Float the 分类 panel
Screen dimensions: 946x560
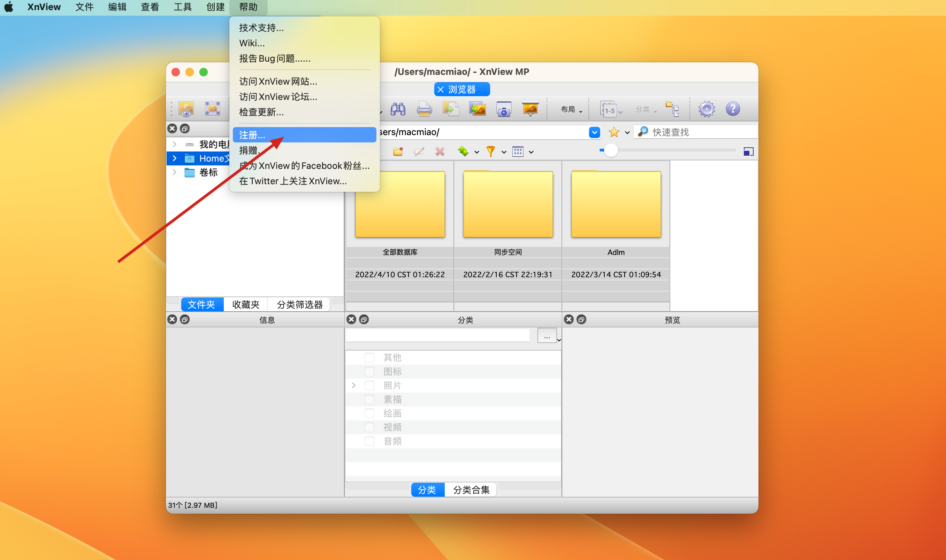[x=364, y=319]
